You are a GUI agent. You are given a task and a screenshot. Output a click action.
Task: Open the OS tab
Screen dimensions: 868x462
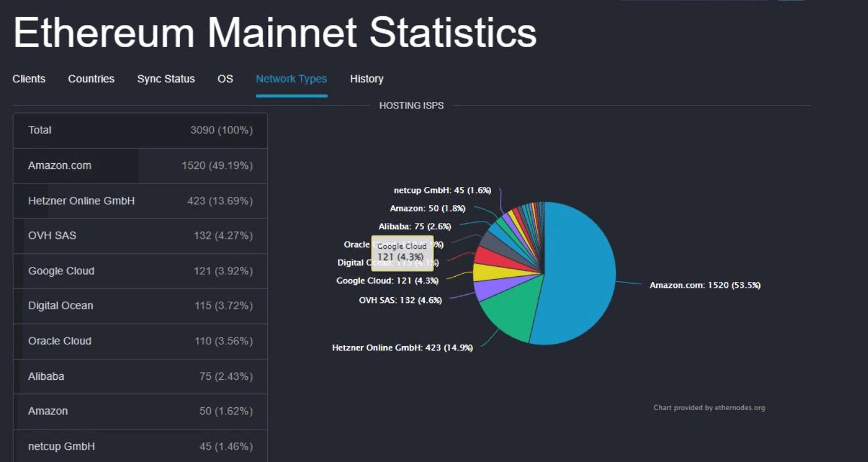[x=225, y=79]
